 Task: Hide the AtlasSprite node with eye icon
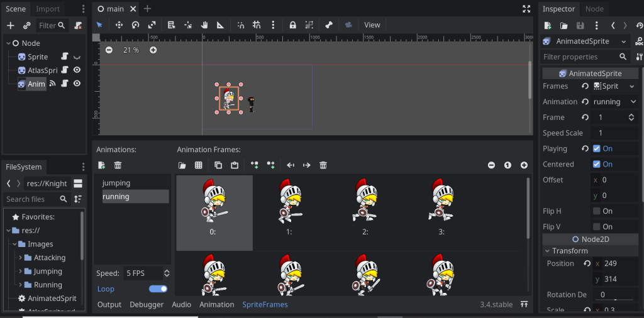coord(77,70)
